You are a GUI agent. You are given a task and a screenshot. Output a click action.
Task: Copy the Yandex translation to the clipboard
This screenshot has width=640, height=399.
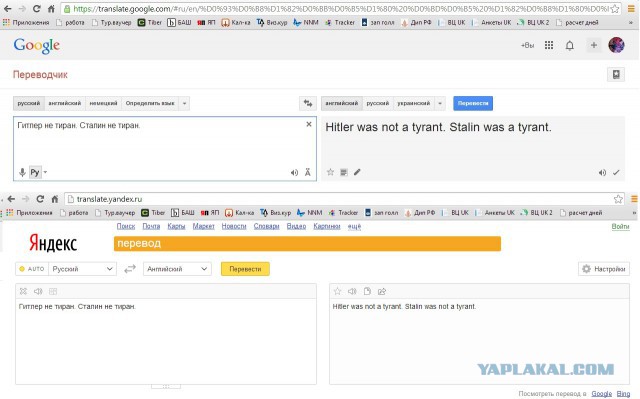367,291
